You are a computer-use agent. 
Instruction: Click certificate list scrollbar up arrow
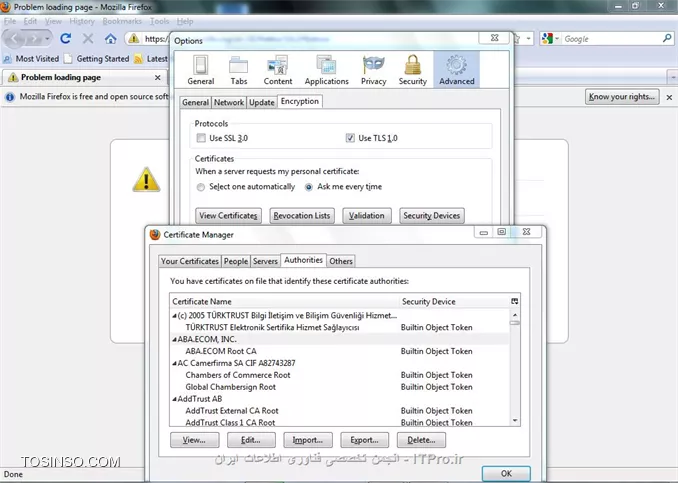(515, 315)
